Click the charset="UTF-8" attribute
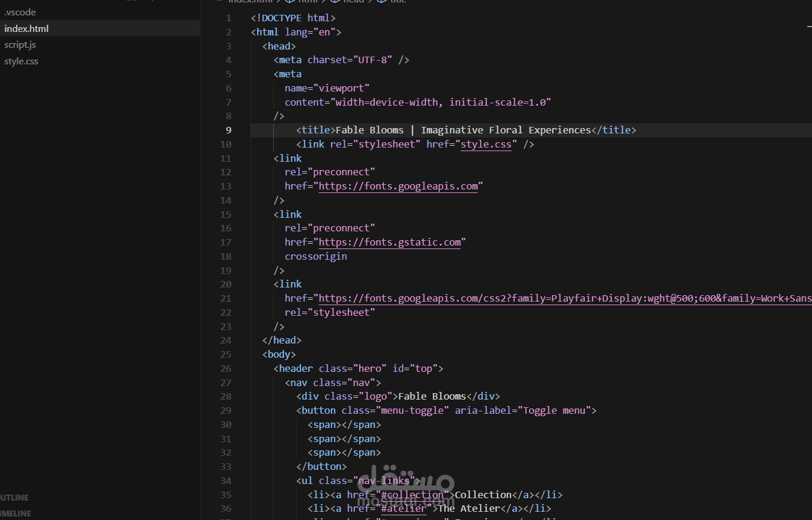 point(350,60)
